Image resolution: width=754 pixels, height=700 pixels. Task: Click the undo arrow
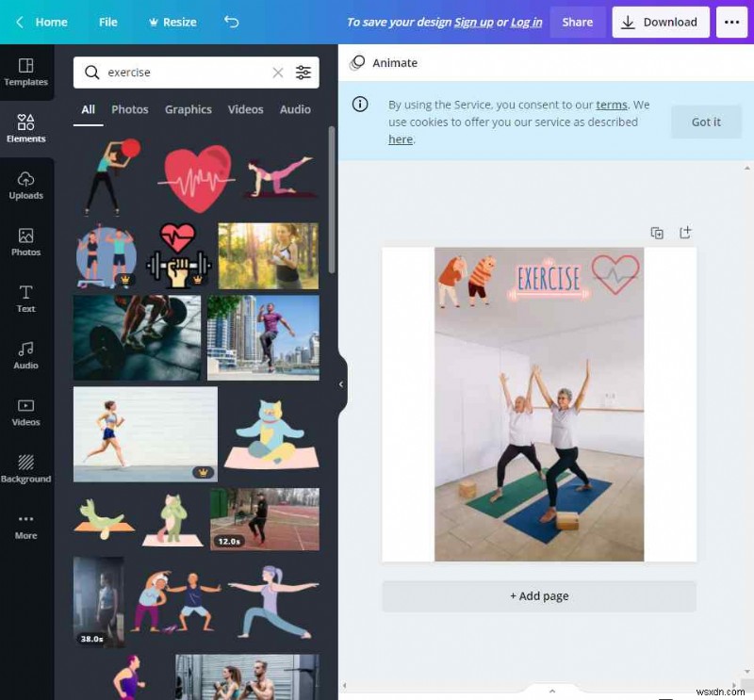tap(232, 22)
